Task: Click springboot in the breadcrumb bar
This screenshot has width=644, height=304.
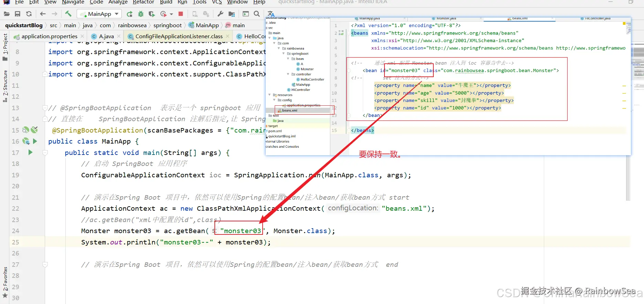Action: (168, 25)
